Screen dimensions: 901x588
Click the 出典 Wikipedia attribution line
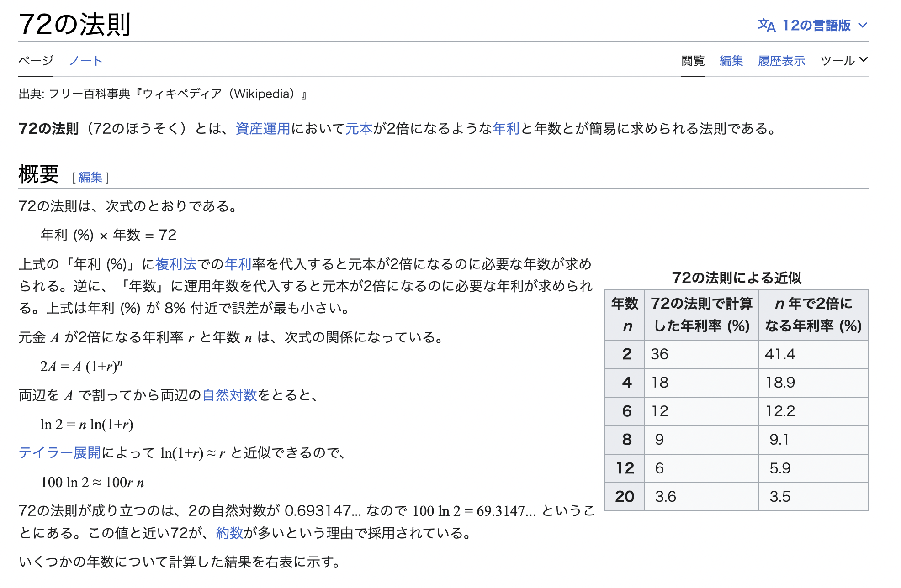pyautogui.click(x=163, y=94)
